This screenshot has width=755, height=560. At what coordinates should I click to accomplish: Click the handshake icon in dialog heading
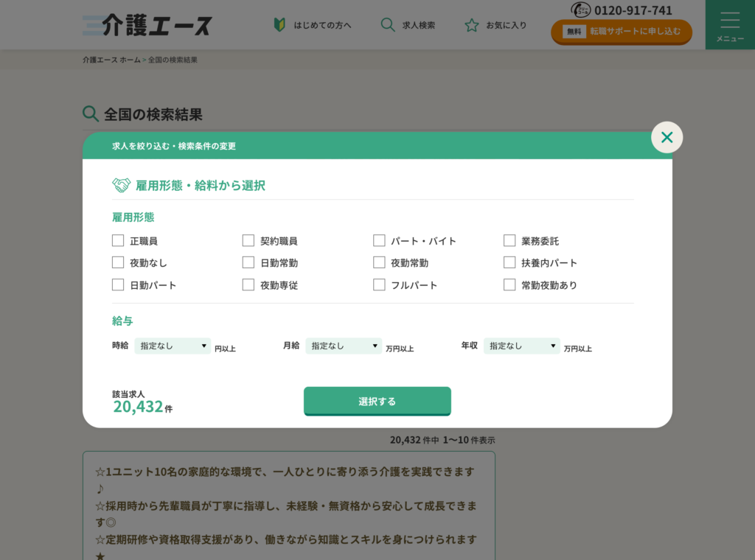[x=122, y=185]
